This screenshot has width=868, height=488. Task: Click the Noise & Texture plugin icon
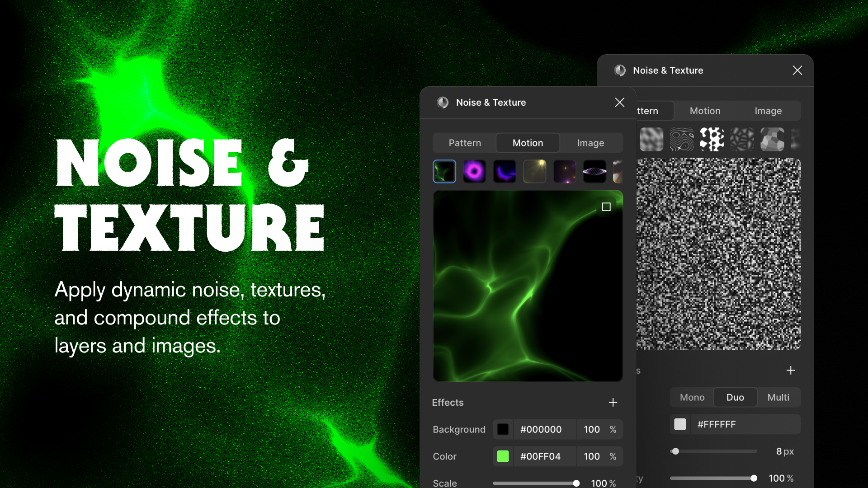coord(442,103)
